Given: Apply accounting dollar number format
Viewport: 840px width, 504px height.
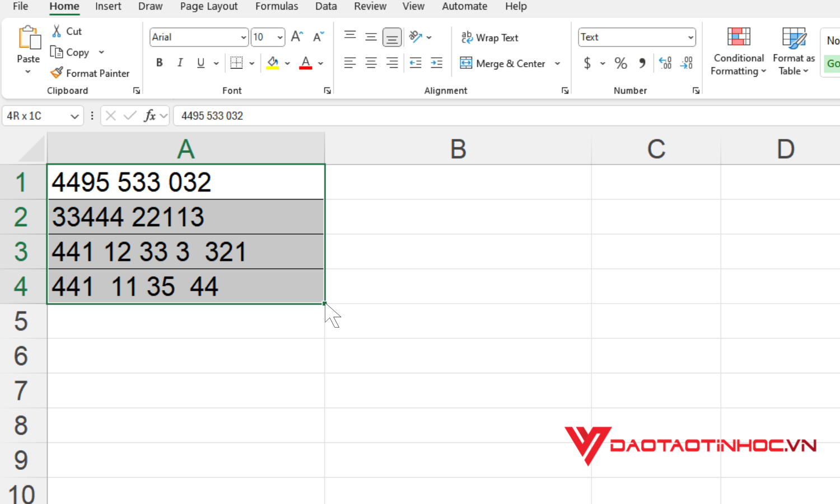Looking at the screenshot, I should (587, 63).
